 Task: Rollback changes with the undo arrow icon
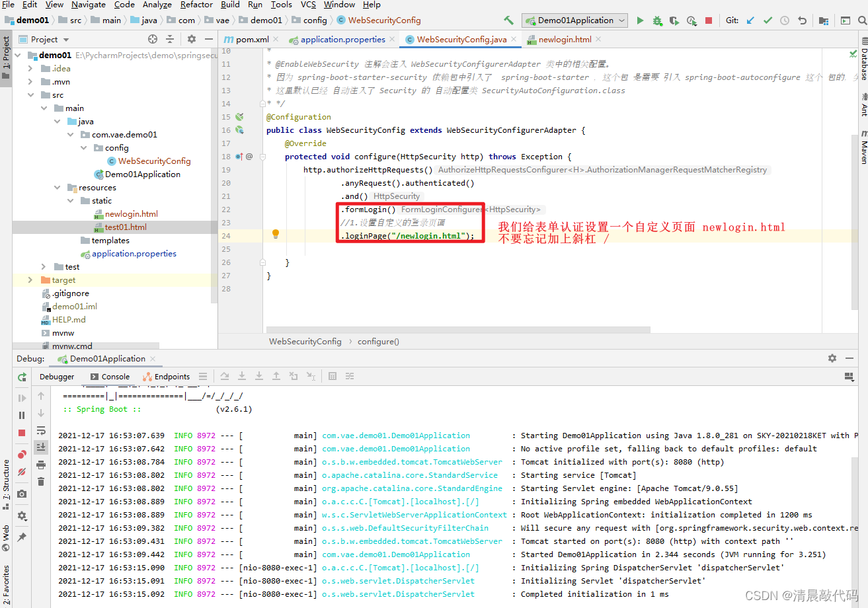click(802, 20)
